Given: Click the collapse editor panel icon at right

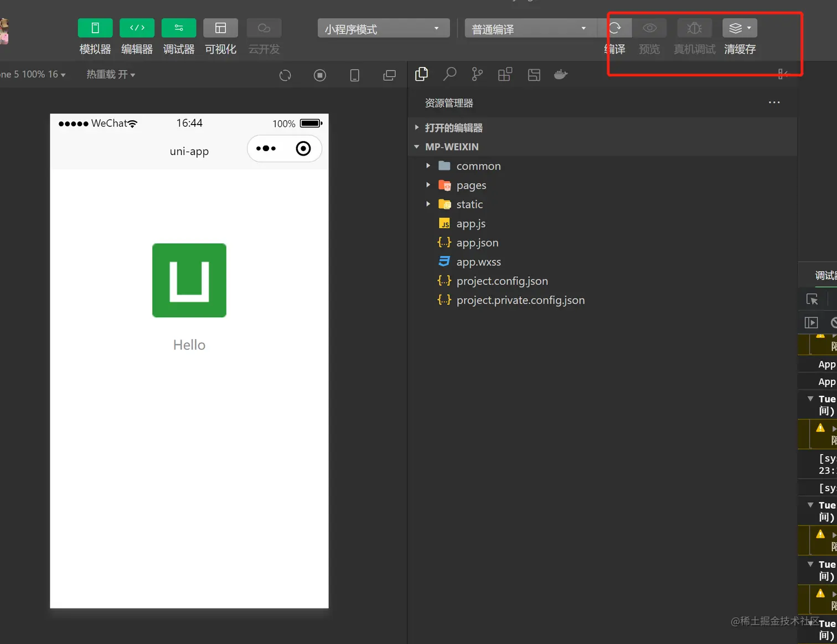Looking at the screenshot, I should pos(783,74).
